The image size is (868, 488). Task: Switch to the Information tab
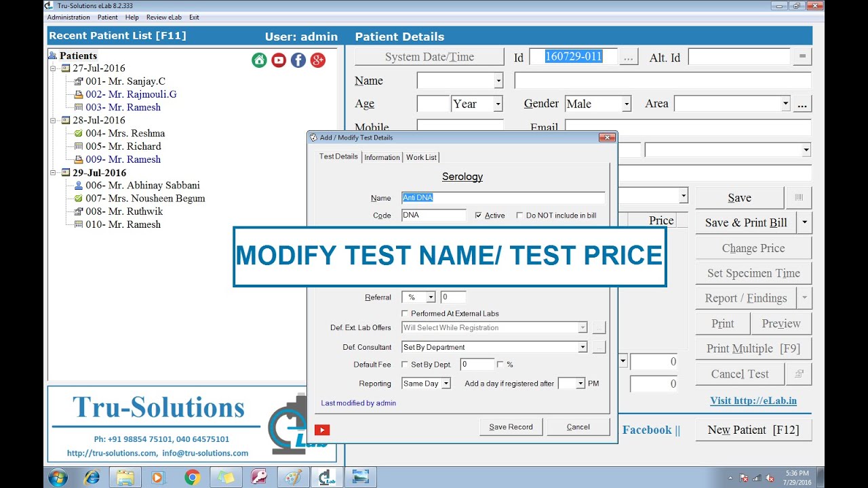click(x=382, y=157)
